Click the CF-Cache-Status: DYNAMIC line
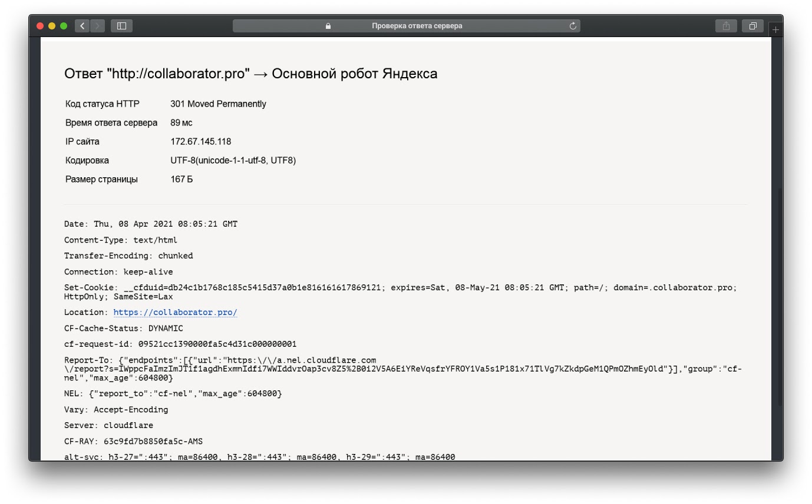Viewport: 812px width, 504px height. 124,329
